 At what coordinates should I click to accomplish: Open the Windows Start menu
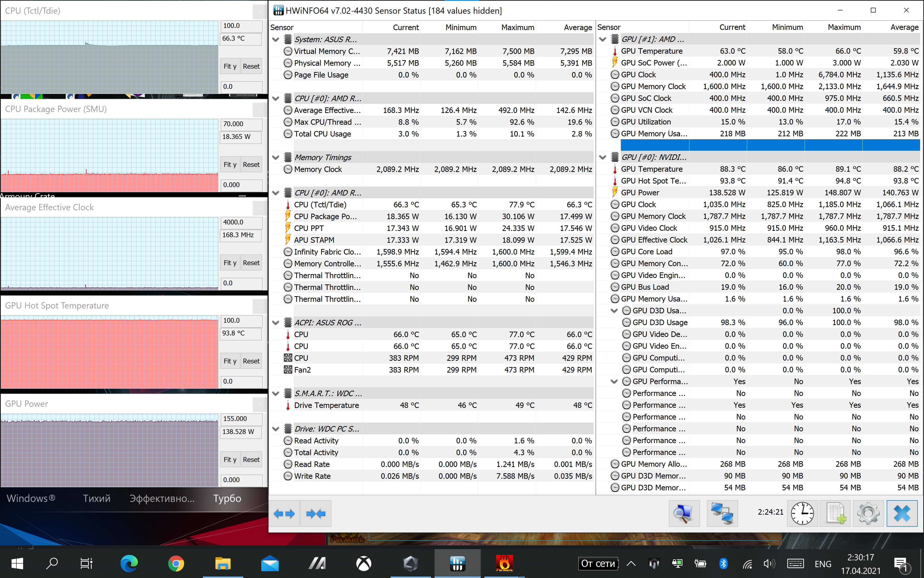17,564
